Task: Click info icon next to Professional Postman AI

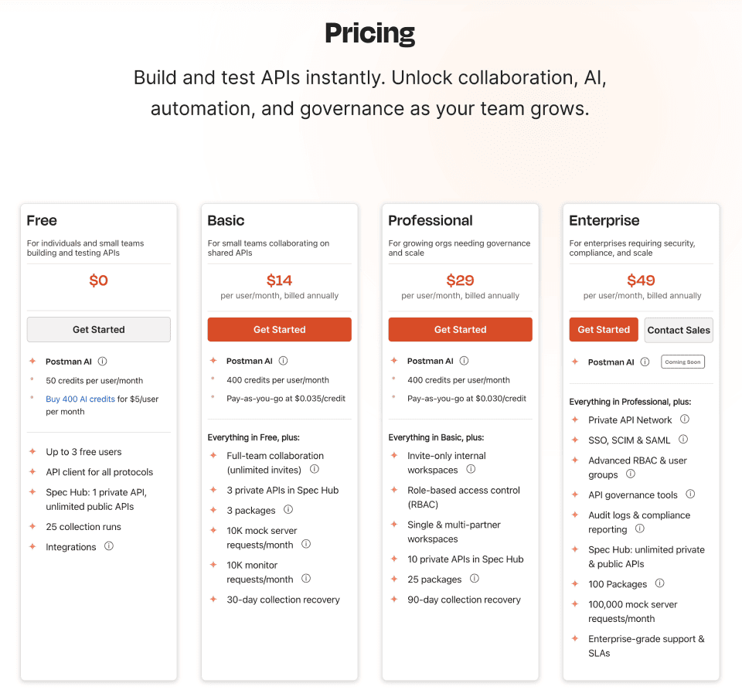Action: point(465,361)
